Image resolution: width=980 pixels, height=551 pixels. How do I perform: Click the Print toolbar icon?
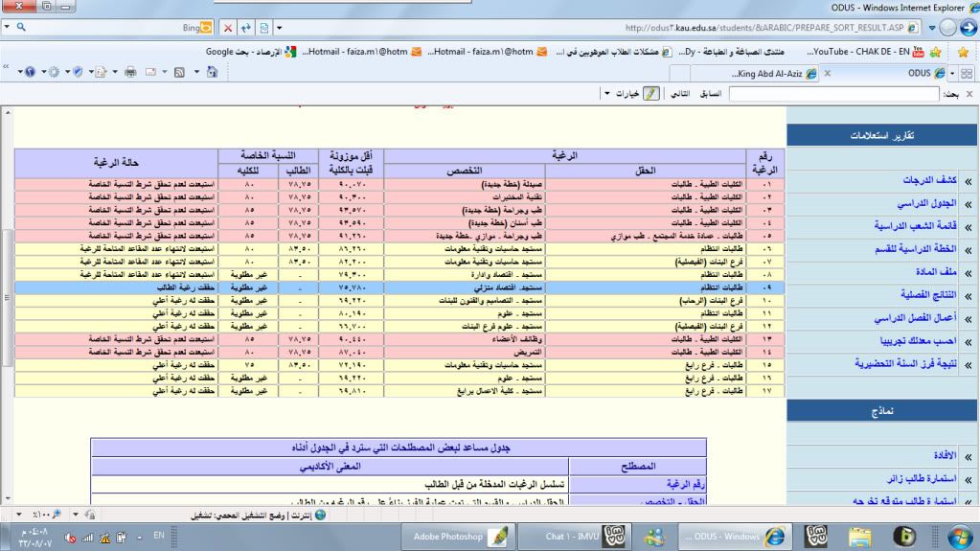coord(128,73)
